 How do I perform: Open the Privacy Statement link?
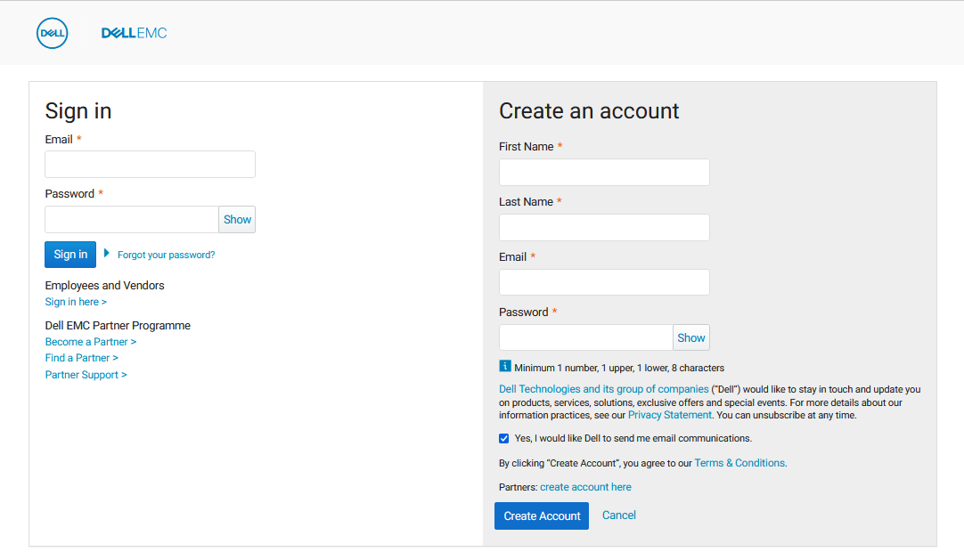669,414
